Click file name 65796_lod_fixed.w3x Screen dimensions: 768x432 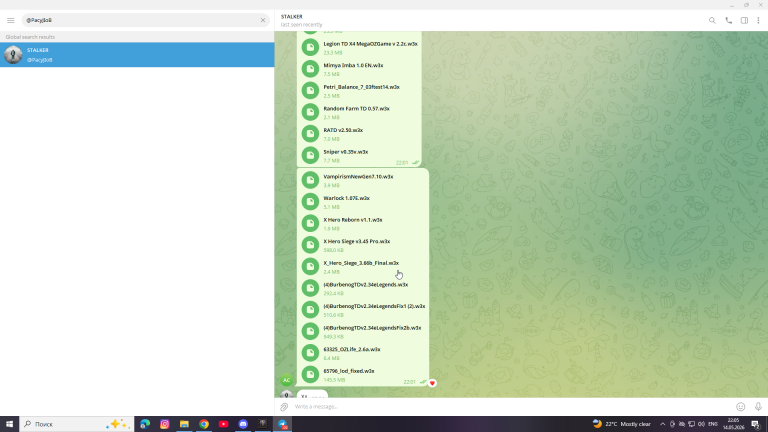click(x=349, y=371)
